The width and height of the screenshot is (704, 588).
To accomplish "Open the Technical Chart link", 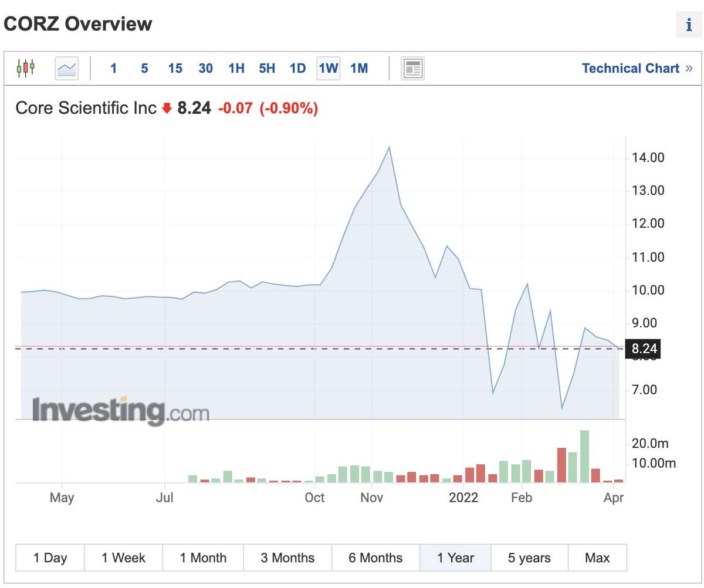I will 631,68.
